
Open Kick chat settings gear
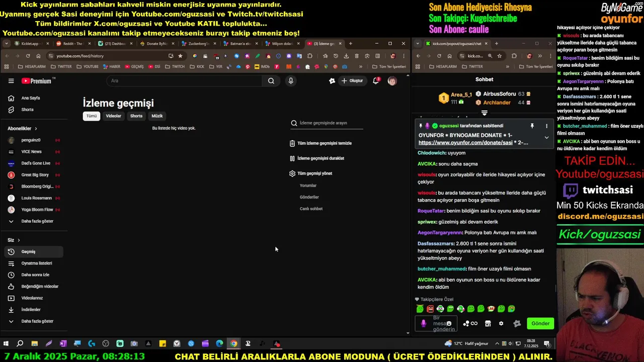501,324
